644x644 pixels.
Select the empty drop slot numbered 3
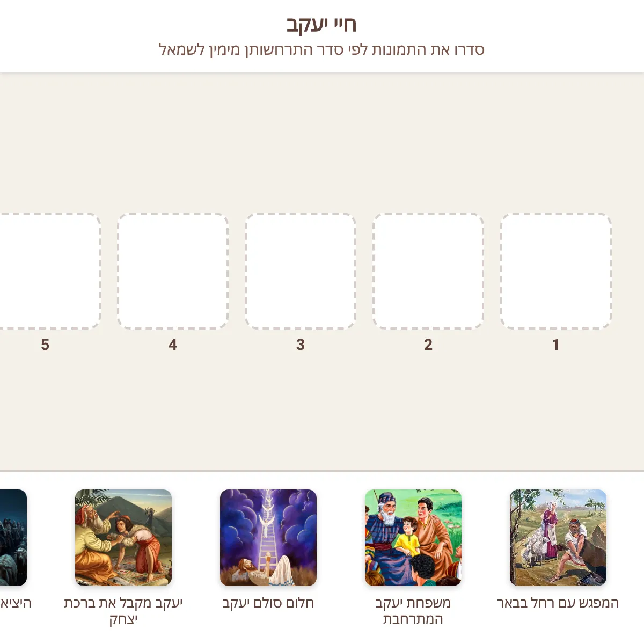tap(300, 270)
